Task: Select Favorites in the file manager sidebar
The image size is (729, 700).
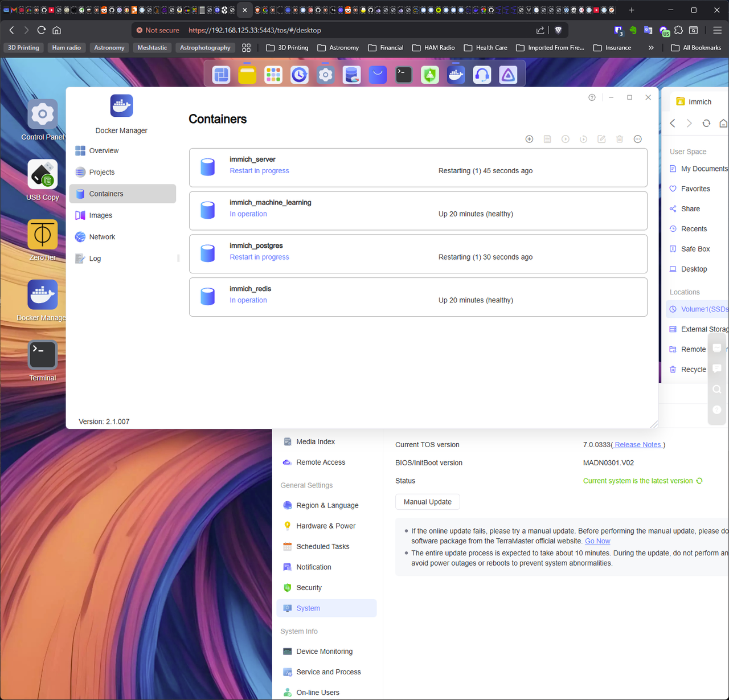Action: coord(695,189)
